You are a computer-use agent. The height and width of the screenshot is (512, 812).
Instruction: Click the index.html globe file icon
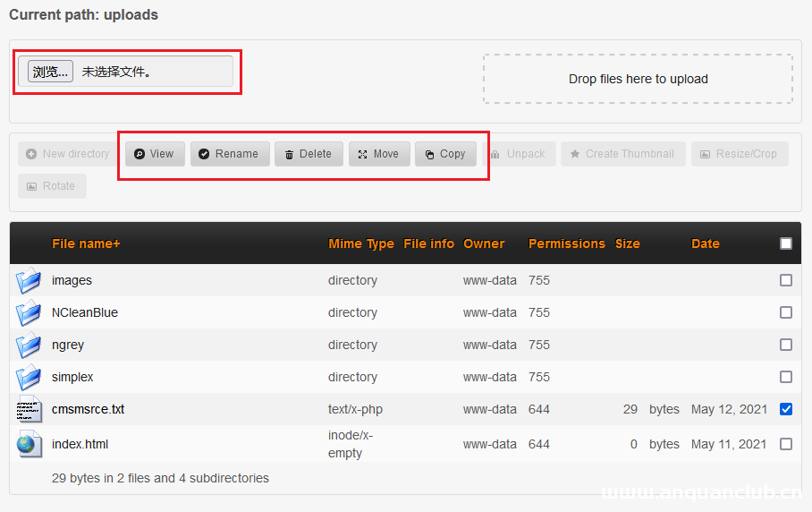pyautogui.click(x=29, y=444)
